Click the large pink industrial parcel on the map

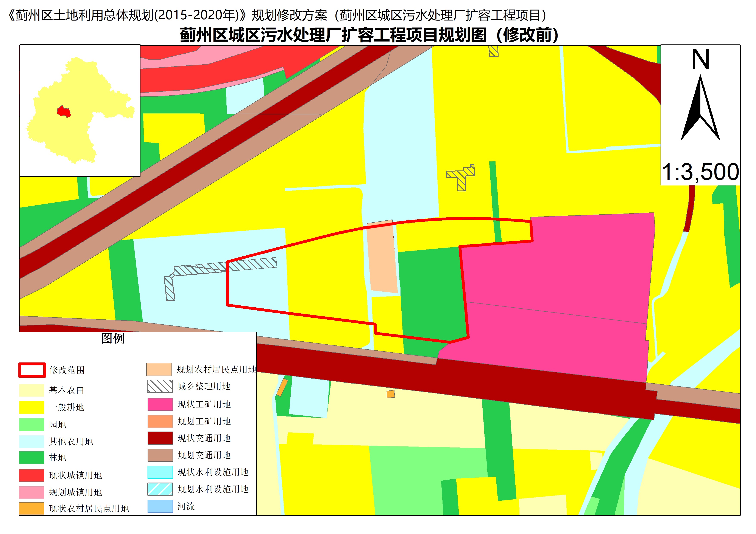(x=560, y=280)
